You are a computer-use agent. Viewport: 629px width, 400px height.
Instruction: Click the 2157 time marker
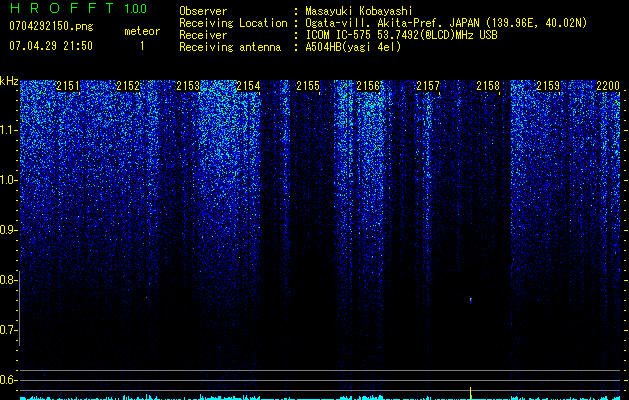pos(428,86)
